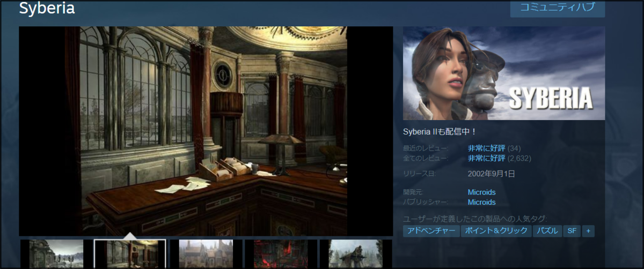The image size is (644, 269).
Task: Click the main office interior screenshot
Action: (x=206, y=131)
